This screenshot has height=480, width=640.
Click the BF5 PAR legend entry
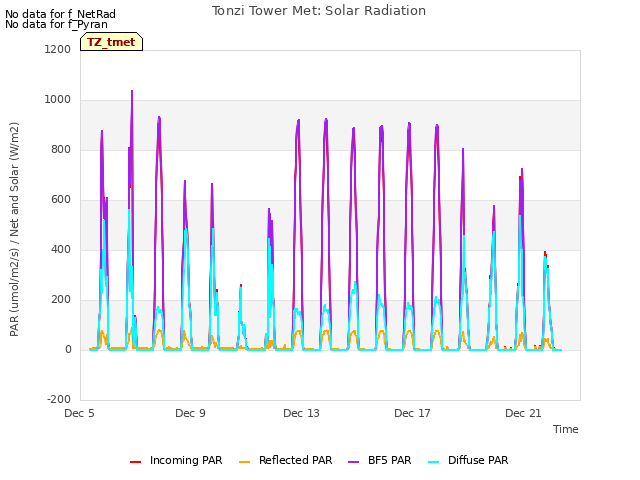click(x=380, y=460)
